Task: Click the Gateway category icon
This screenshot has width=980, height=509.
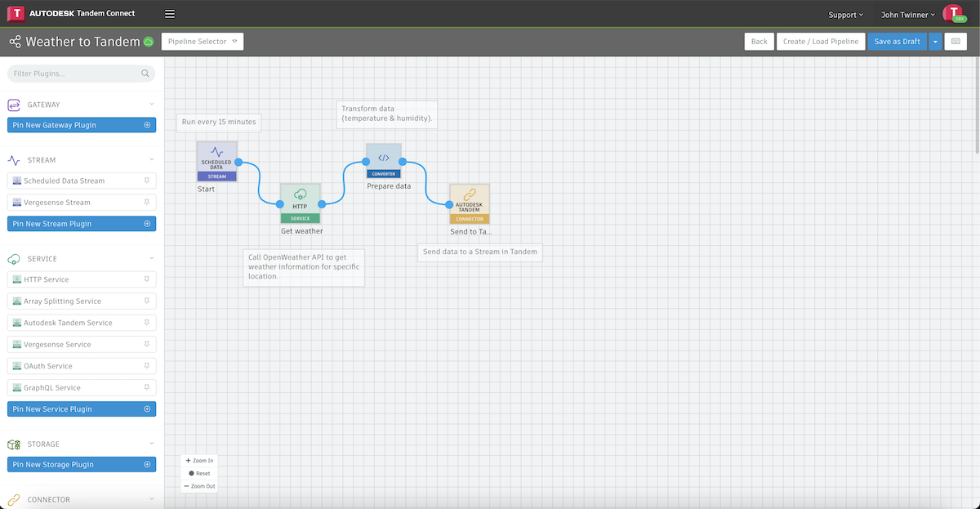Action: pos(14,105)
